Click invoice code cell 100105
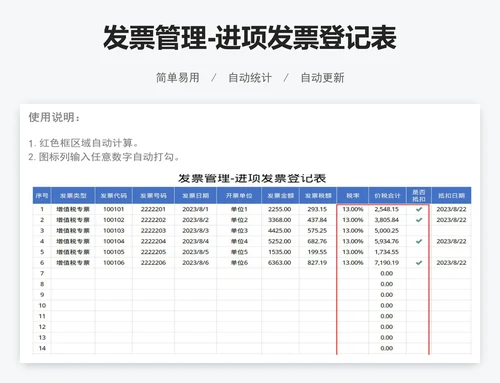 (x=114, y=252)
